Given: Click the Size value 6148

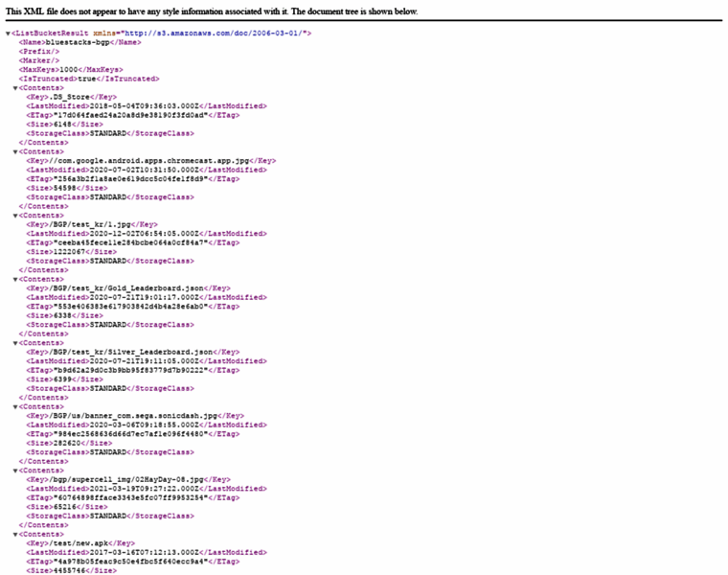Looking at the screenshot, I should [x=62, y=124].
